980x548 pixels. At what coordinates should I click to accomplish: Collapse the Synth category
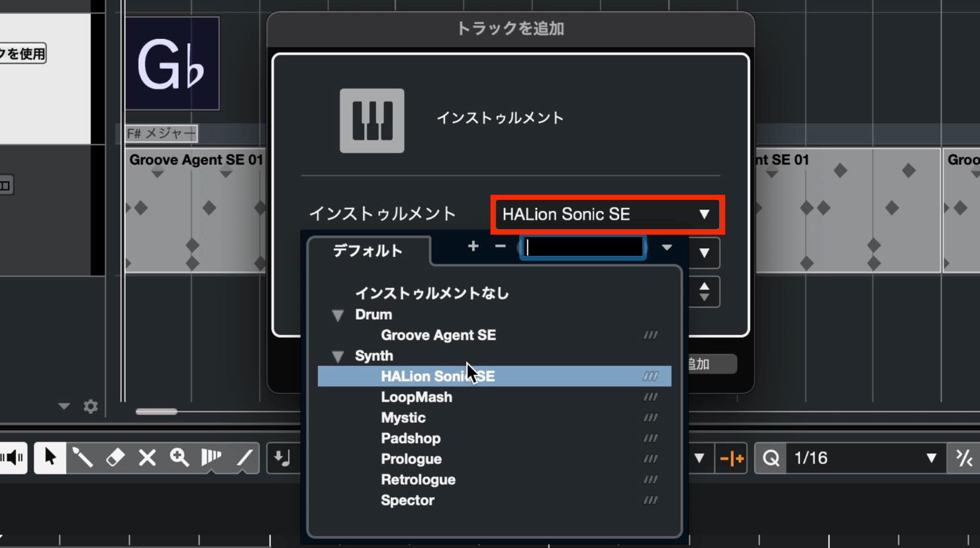(338, 357)
